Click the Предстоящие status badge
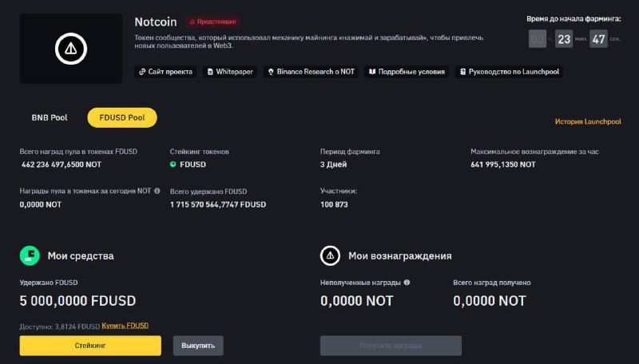Viewport: 639px width, 364px height. 212,22
